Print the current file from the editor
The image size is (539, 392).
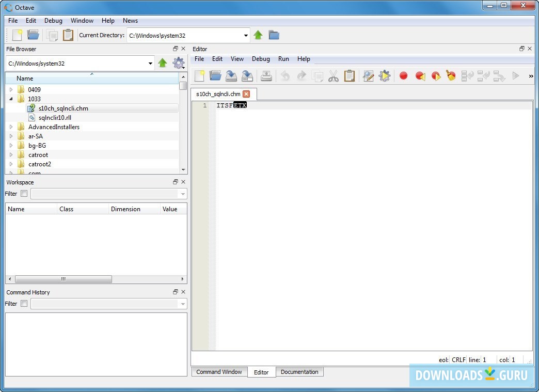pyautogui.click(x=266, y=76)
